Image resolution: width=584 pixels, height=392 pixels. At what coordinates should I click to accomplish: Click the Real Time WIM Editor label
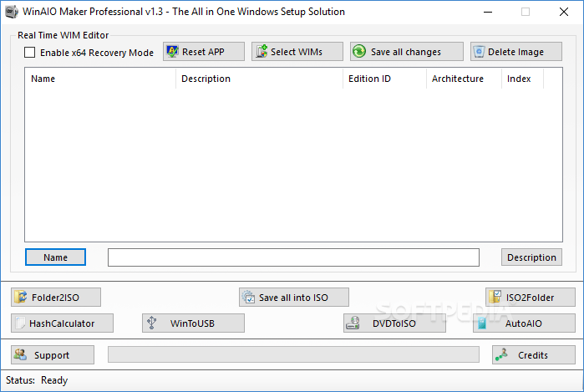[x=63, y=35]
